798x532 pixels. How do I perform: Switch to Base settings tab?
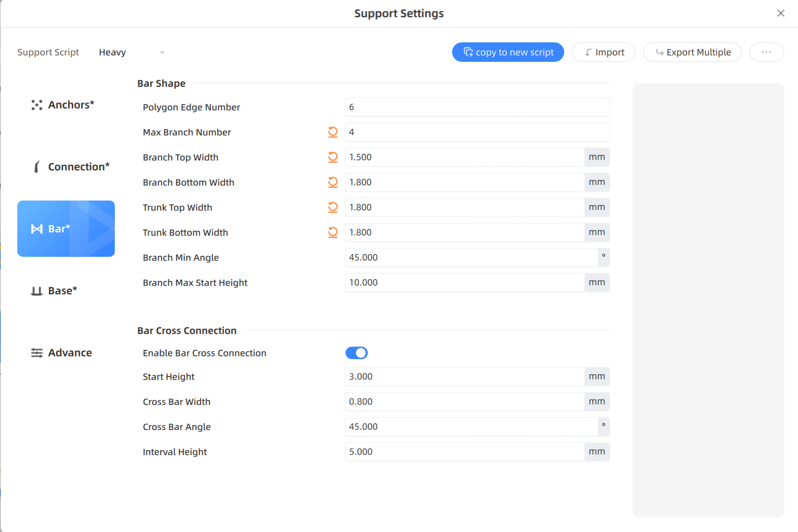click(66, 291)
